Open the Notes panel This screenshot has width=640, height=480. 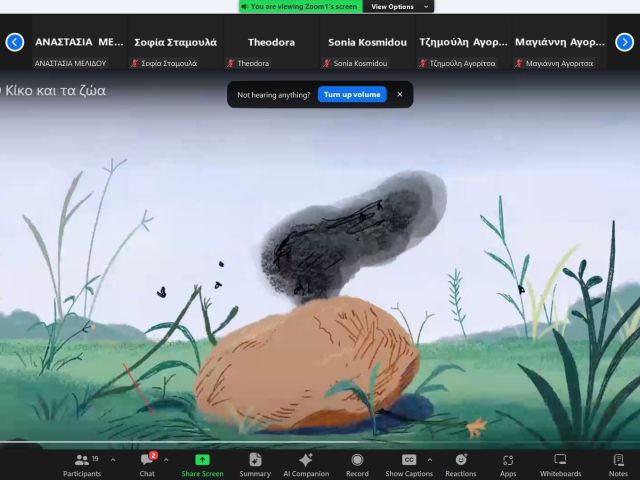click(x=618, y=465)
